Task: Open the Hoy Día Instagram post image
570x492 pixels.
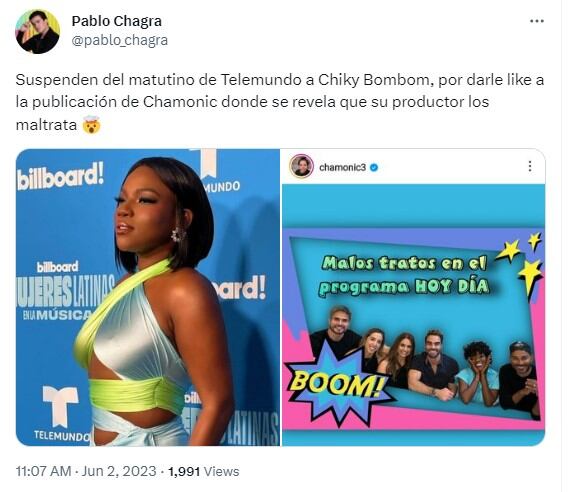Action: [413, 297]
